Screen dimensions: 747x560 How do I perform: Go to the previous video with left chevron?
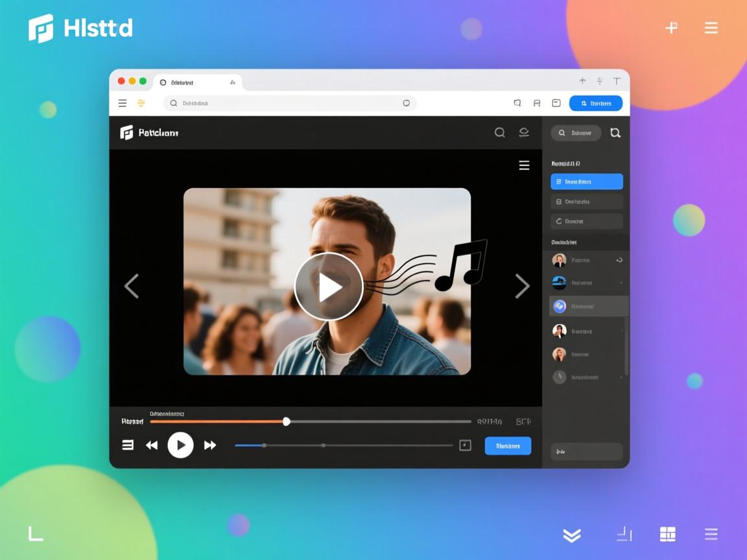(132, 286)
